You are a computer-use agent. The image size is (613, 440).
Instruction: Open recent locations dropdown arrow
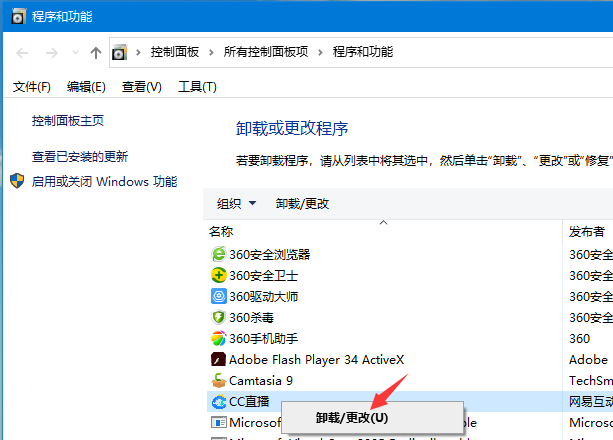pyautogui.click(x=75, y=52)
